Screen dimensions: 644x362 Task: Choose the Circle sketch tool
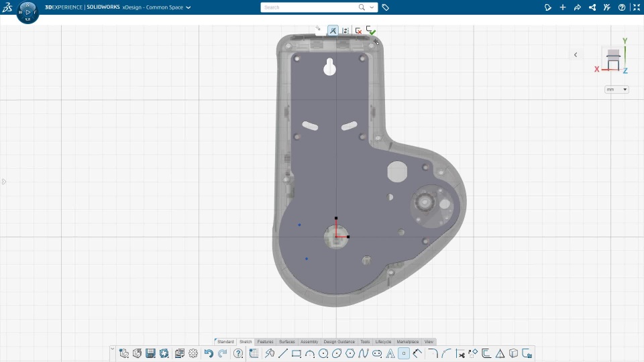click(x=323, y=353)
